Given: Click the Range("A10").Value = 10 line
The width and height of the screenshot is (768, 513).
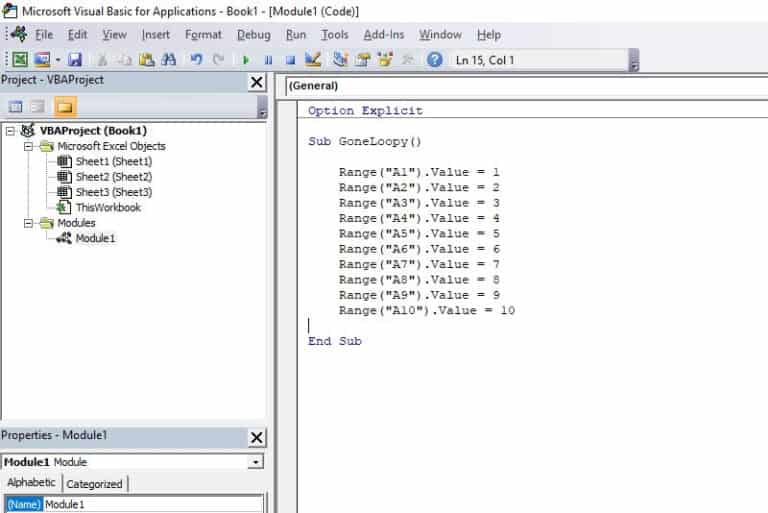Looking at the screenshot, I should (427, 311).
